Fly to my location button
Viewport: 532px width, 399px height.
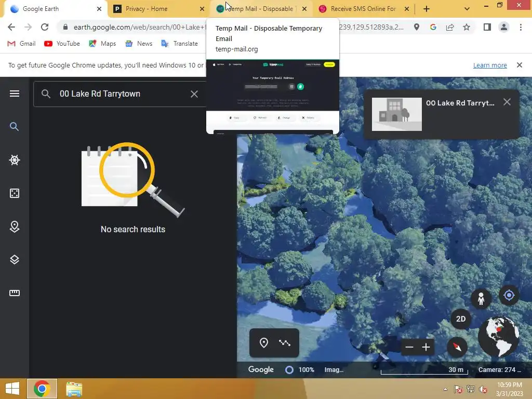click(x=509, y=295)
